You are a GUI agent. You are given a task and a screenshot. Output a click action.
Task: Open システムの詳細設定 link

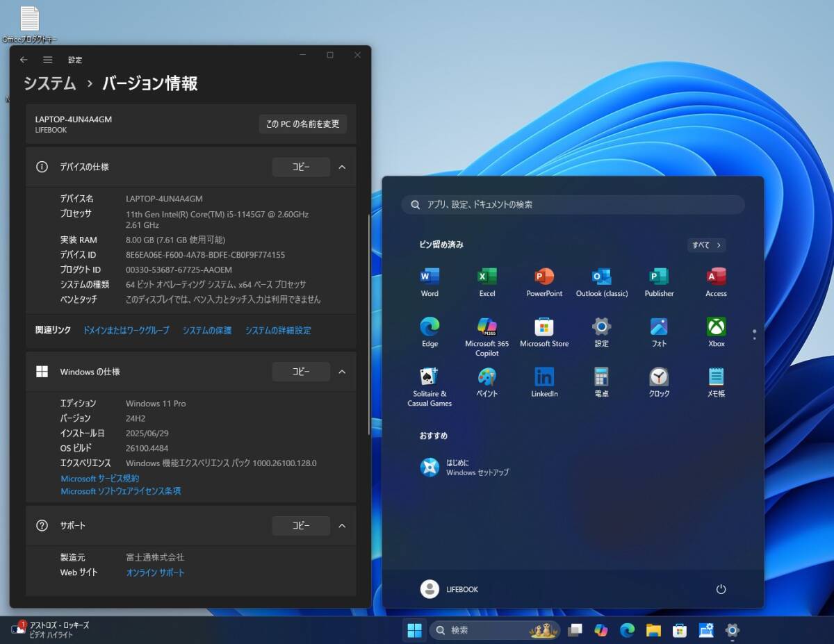[278, 331]
